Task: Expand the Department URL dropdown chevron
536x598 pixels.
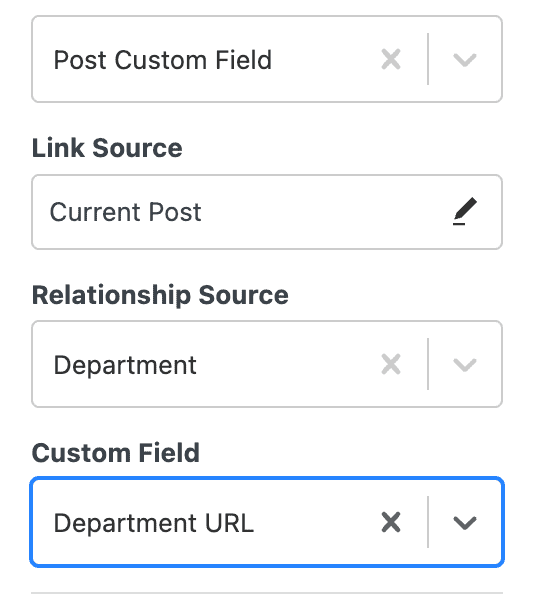Action: 465,523
